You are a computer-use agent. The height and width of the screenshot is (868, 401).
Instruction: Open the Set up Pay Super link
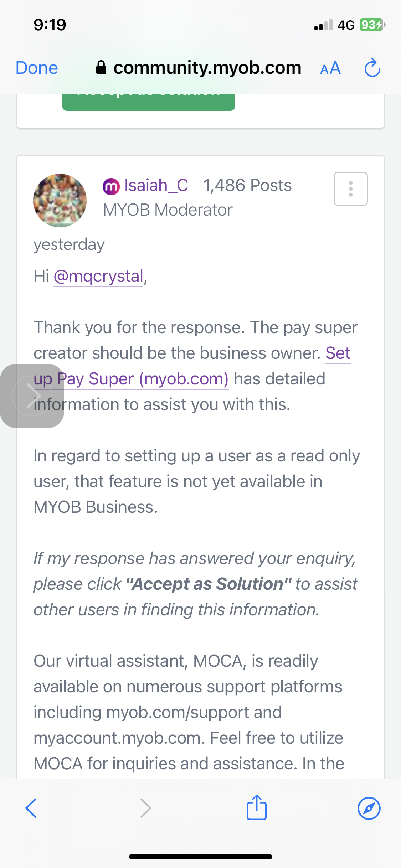(x=143, y=379)
